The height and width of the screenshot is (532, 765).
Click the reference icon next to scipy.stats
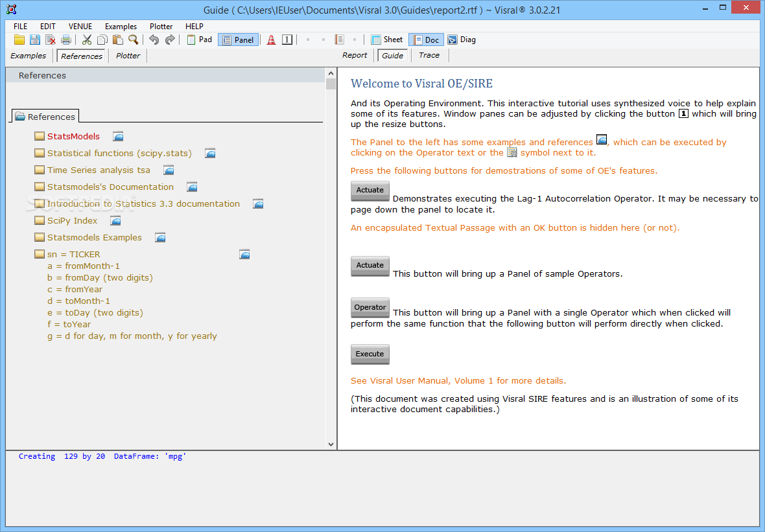point(210,154)
